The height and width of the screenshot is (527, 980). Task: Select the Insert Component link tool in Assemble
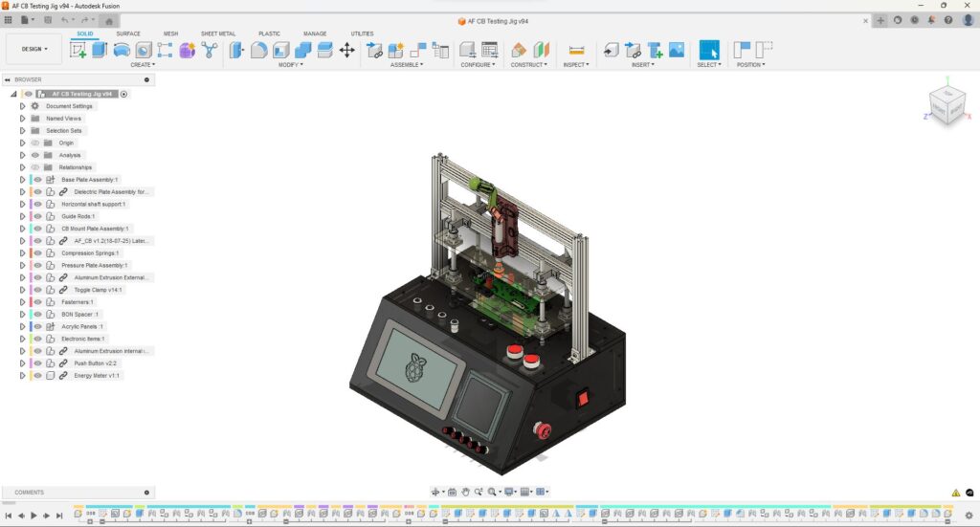(374, 50)
